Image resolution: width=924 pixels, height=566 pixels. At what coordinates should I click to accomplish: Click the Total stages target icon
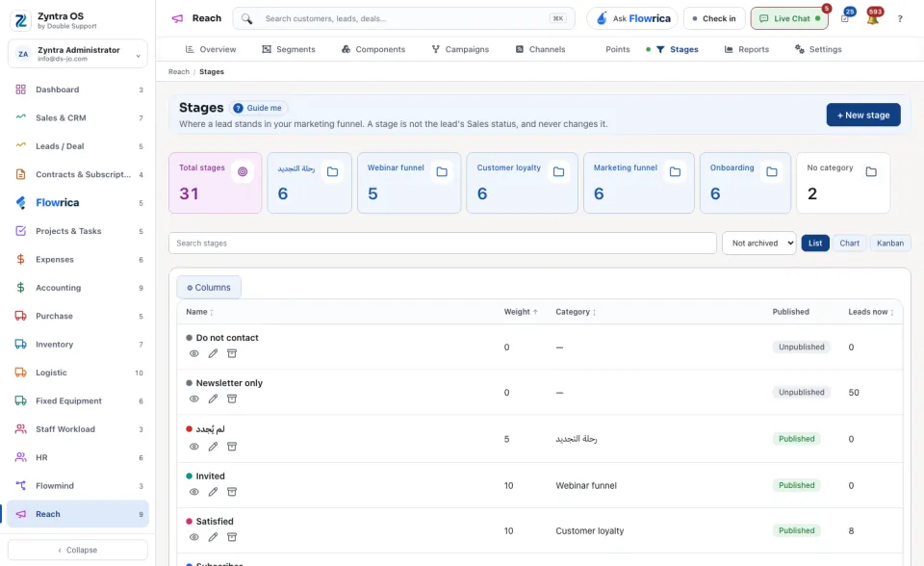[243, 171]
